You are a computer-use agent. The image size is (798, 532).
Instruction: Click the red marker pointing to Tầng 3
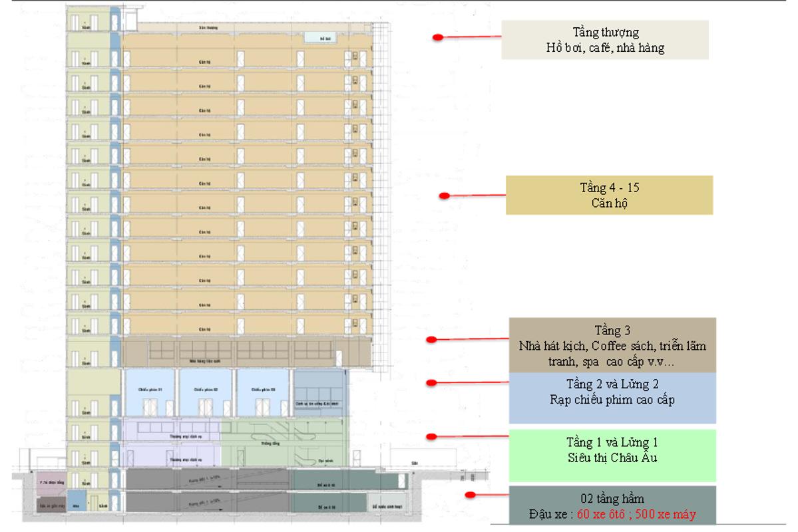coord(431,340)
